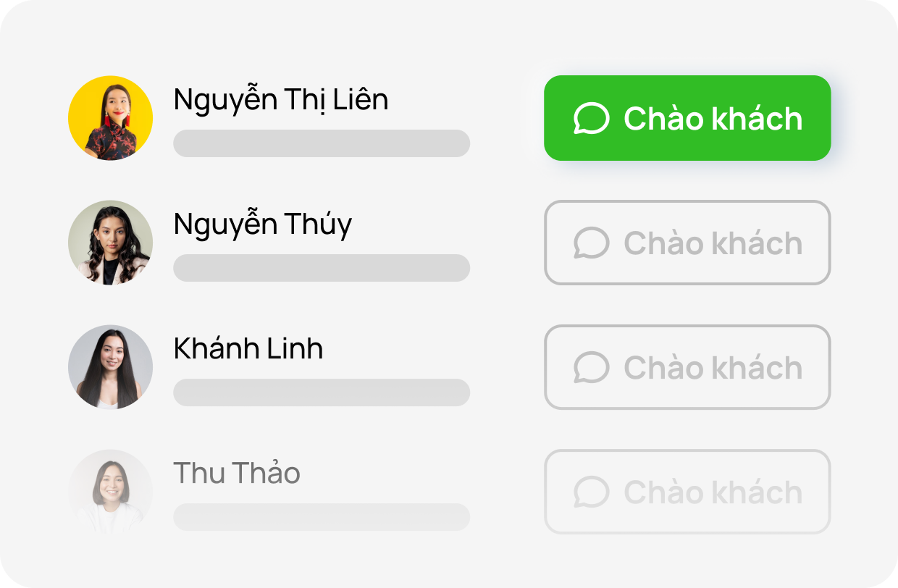Open Nguyễn Thị Liên's profile photo
Screen dimensions: 898x588
click(110, 118)
